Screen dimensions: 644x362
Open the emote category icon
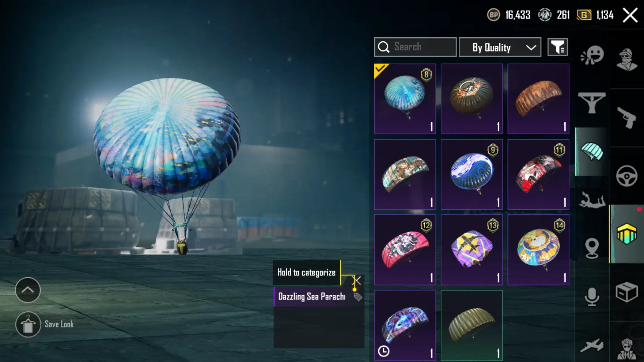pyautogui.click(x=592, y=56)
